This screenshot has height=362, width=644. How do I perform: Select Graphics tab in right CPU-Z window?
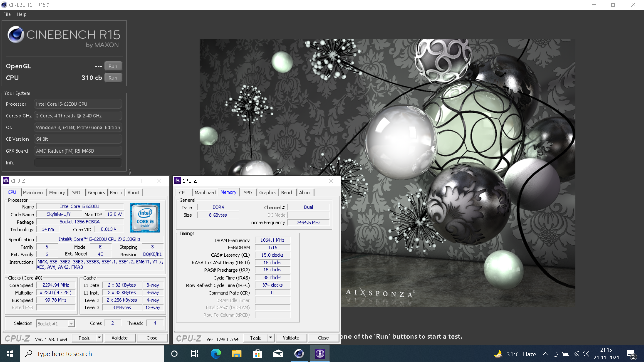268,192
